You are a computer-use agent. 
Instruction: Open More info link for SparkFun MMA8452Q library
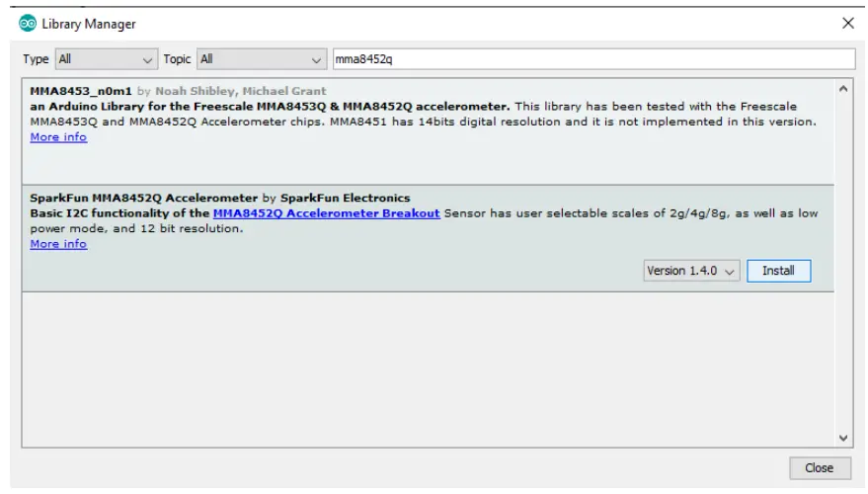[58, 244]
